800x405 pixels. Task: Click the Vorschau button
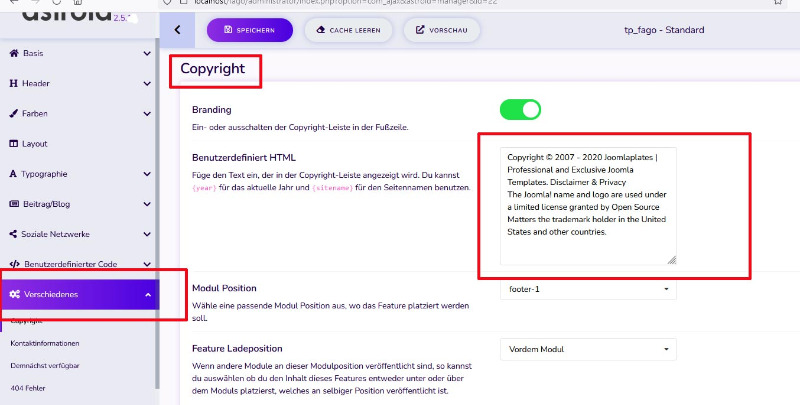pyautogui.click(x=442, y=30)
